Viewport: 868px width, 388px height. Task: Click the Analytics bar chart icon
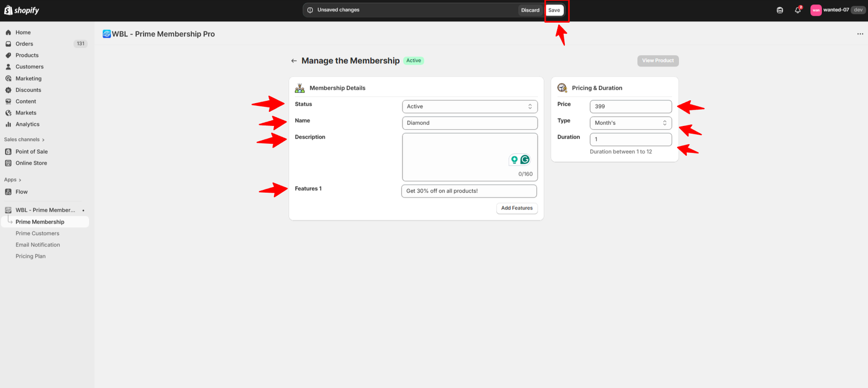coord(8,124)
